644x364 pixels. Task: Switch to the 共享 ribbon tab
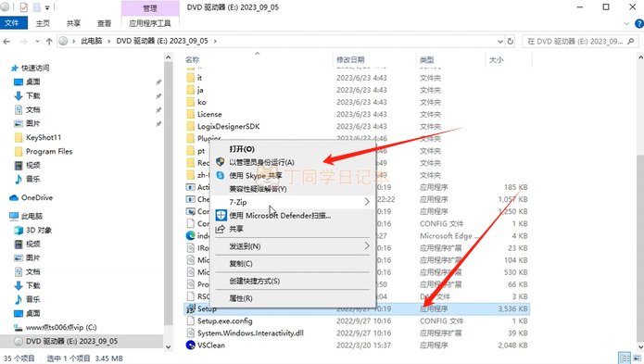[73, 23]
